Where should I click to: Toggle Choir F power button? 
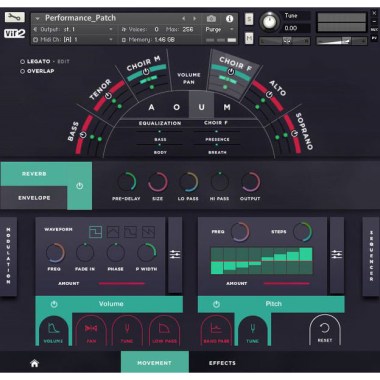pyautogui.click(x=231, y=72)
